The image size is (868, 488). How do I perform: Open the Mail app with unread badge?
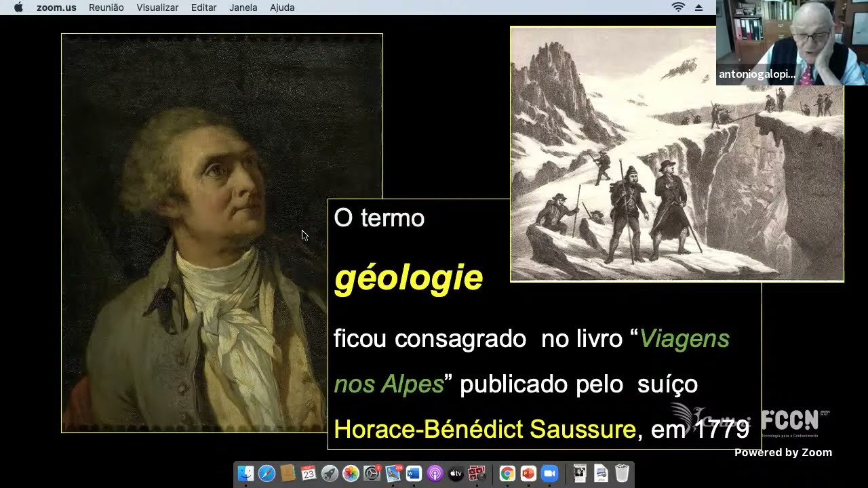(393, 473)
